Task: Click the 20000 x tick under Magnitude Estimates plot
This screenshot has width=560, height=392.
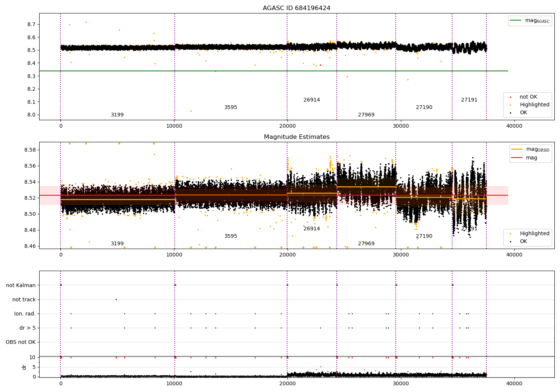Action: point(287,255)
